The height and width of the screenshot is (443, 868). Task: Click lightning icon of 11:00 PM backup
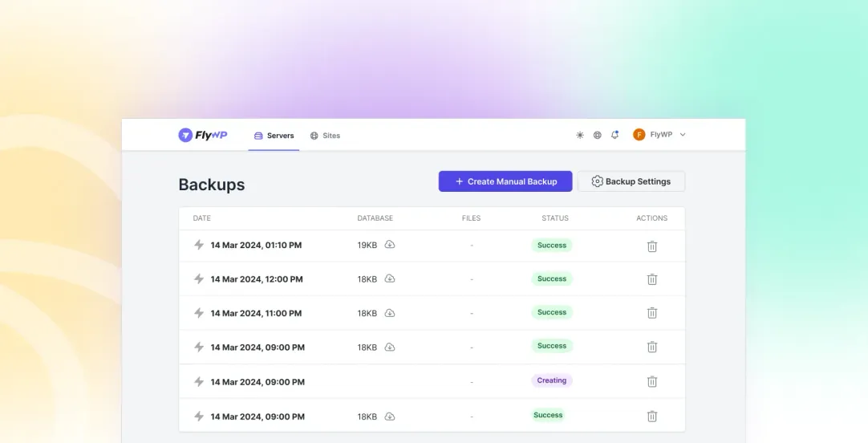199,313
